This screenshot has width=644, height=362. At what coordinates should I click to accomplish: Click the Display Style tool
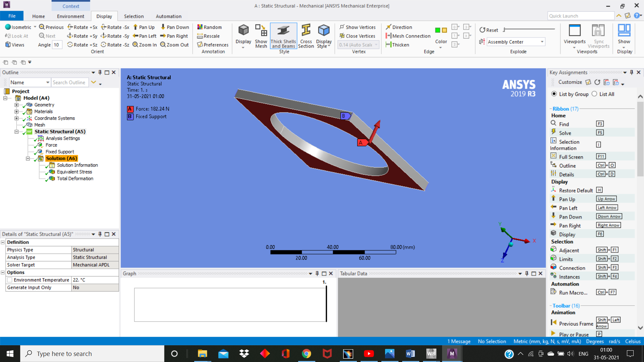[324, 36]
